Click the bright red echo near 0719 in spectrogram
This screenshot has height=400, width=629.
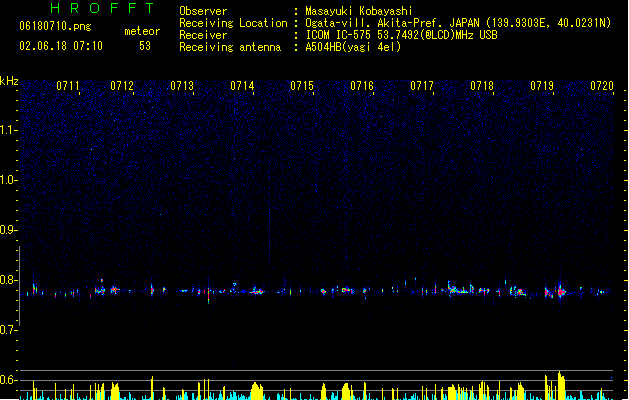tap(561, 292)
